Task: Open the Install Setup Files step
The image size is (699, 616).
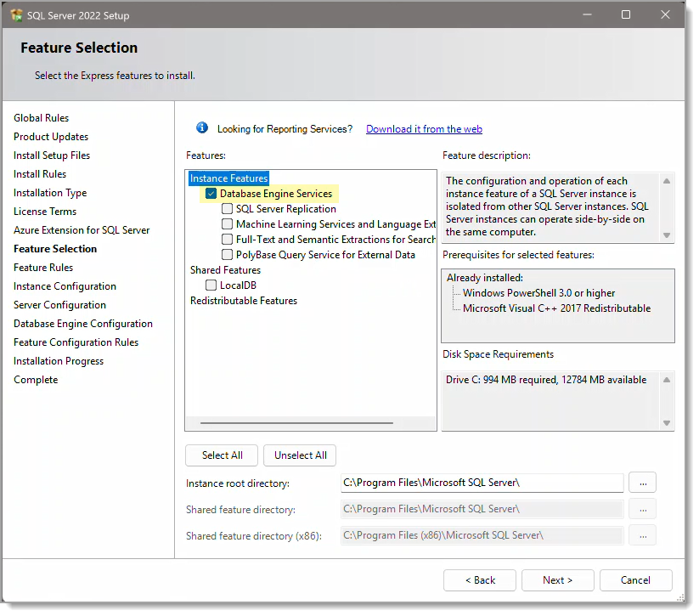Action: click(52, 155)
